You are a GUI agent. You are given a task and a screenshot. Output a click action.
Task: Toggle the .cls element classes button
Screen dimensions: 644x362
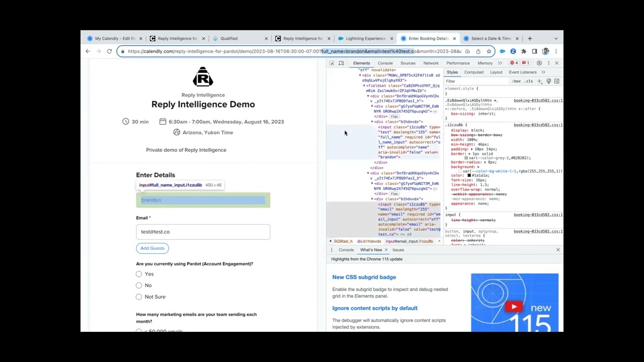tap(528, 81)
